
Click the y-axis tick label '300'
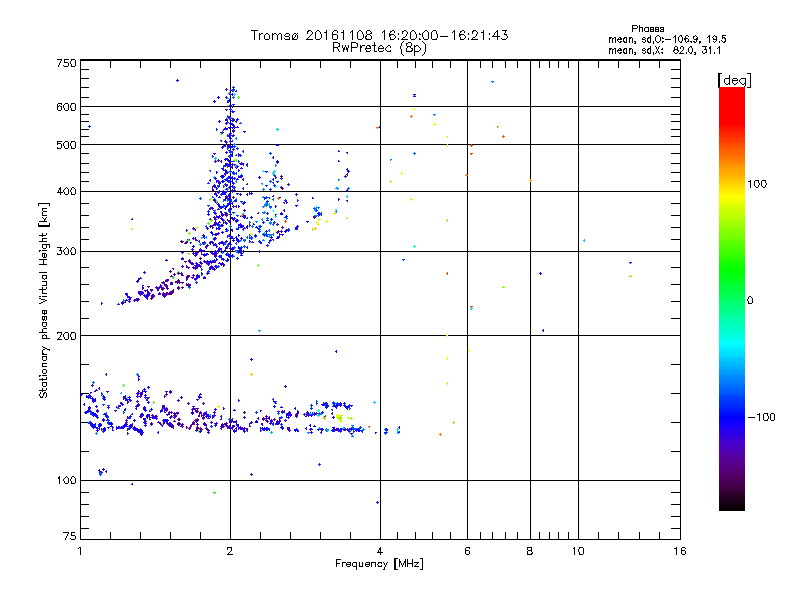click(x=66, y=252)
